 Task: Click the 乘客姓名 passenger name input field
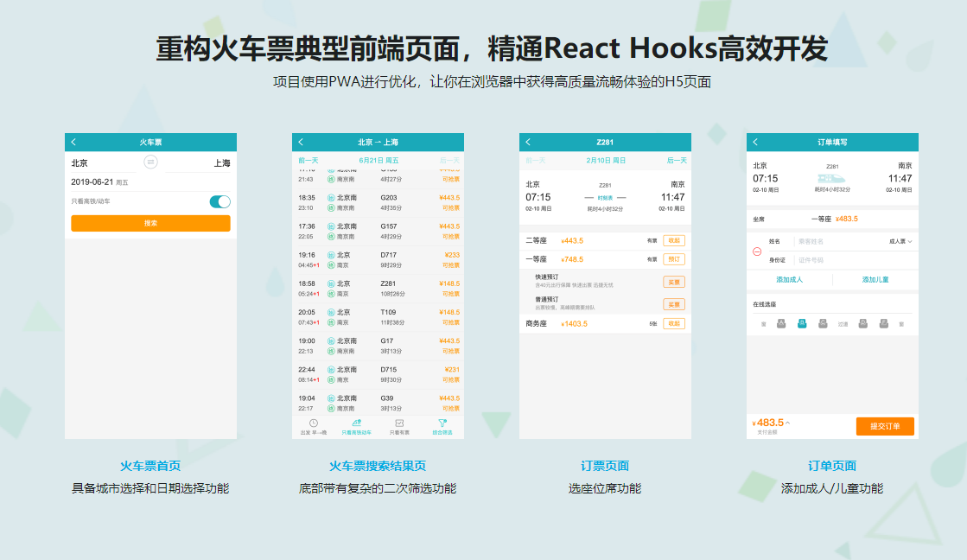tap(811, 241)
